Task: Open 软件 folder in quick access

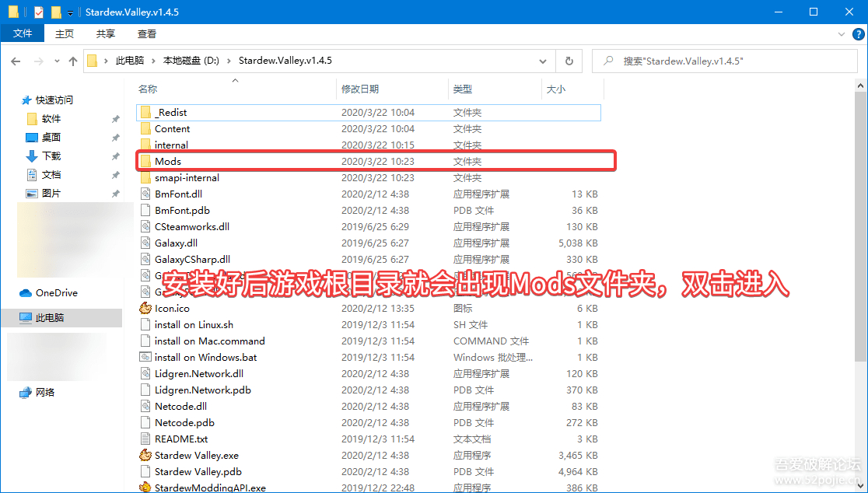Action: click(51, 119)
